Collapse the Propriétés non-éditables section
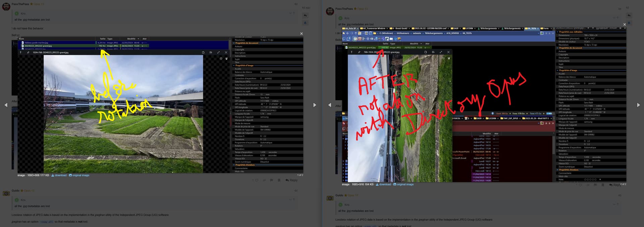The width and height of the screenshot is (644, 227). (558, 32)
